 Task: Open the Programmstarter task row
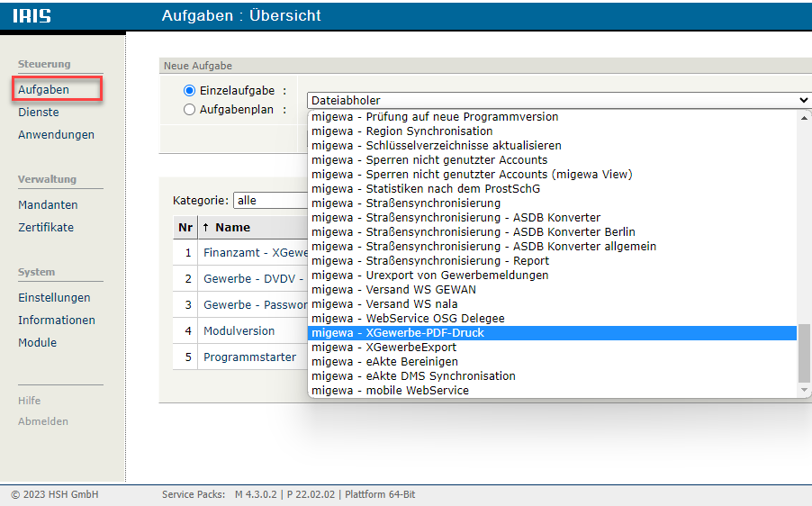click(249, 357)
